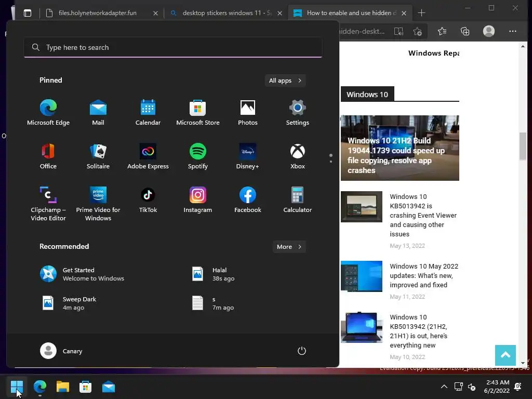Open Edge Settings and more menu
The height and width of the screenshot is (399, 532).
tap(513, 31)
